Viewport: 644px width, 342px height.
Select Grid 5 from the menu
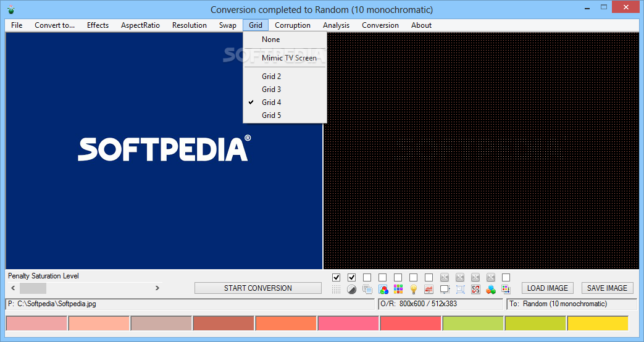click(285, 115)
